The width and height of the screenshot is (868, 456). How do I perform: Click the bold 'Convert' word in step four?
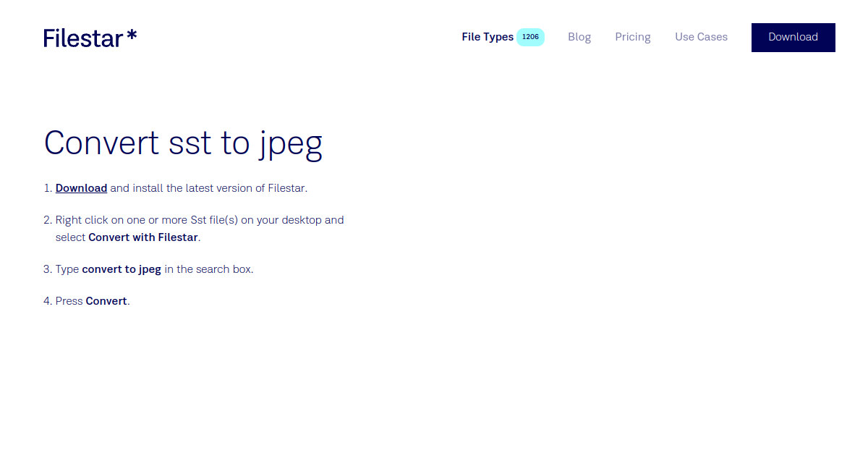coord(106,301)
